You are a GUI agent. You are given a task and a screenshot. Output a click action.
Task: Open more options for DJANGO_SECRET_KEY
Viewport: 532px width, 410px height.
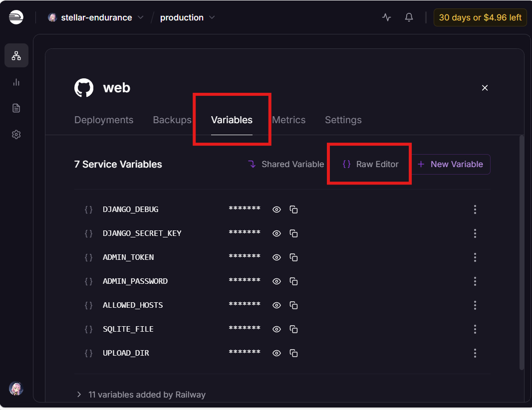coord(475,233)
